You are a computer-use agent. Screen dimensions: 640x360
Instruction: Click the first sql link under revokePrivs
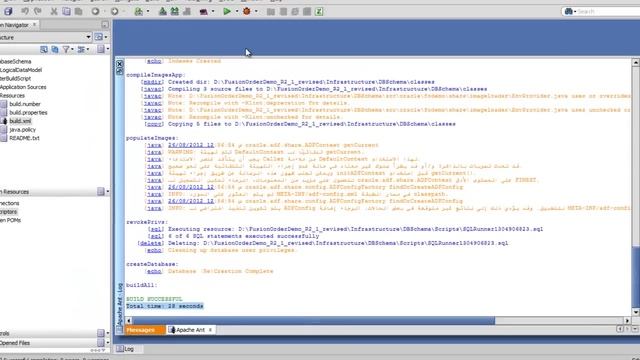[x=156, y=229]
